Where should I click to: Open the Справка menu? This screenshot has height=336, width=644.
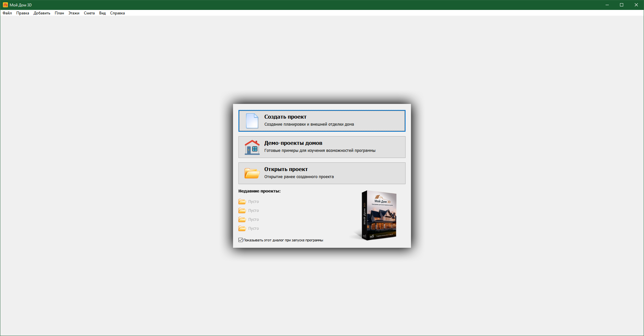coord(117,13)
